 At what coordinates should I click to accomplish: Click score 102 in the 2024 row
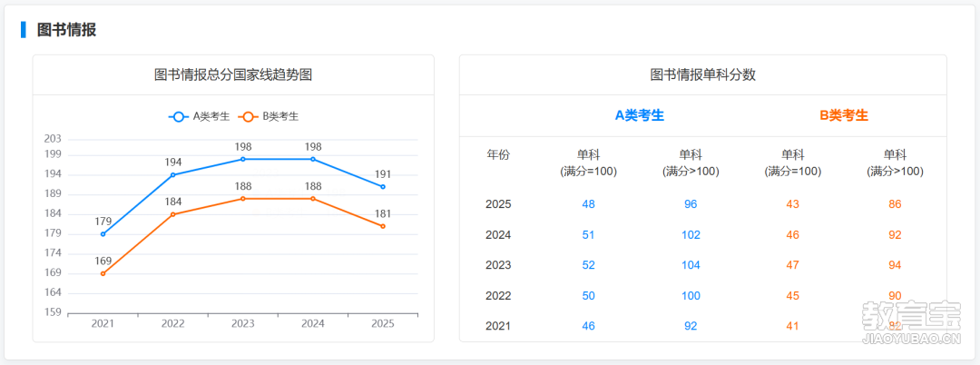691,235
